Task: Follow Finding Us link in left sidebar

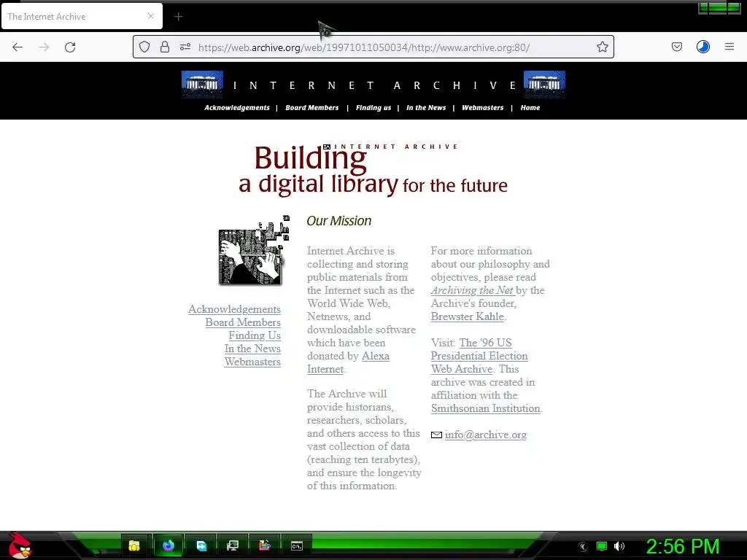Action: click(x=255, y=335)
